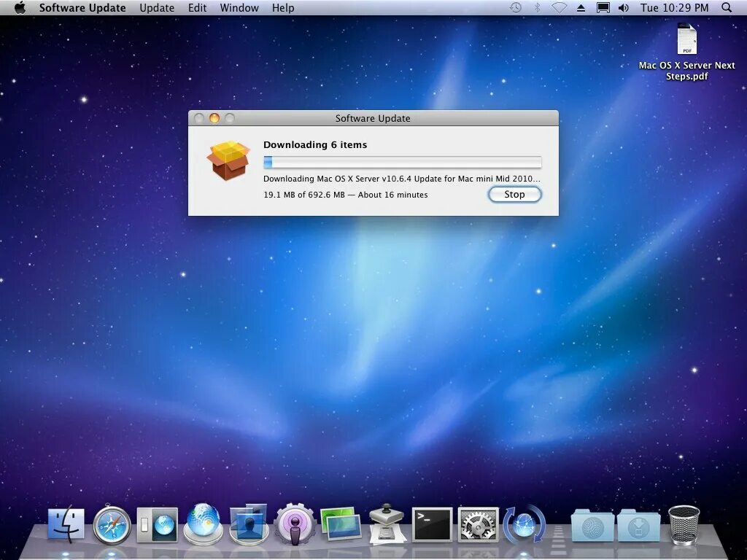747x560 pixels.
Task: Launch Terminal from the Dock
Action: pos(432,525)
